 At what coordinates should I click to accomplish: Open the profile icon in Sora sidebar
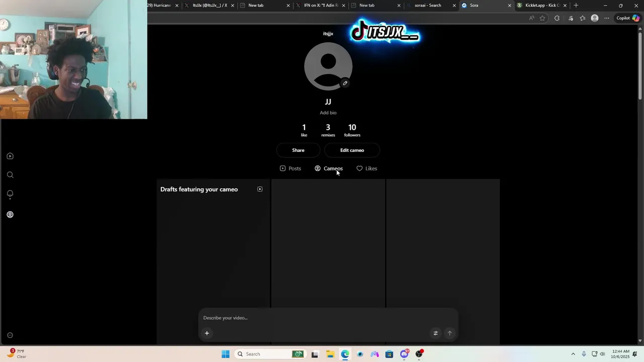pyautogui.click(x=10, y=215)
